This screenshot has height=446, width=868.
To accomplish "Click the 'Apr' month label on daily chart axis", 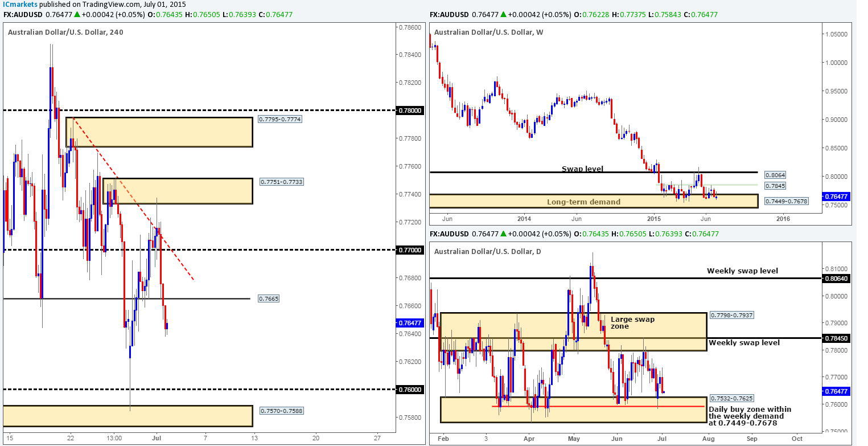I will tap(529, 440).
